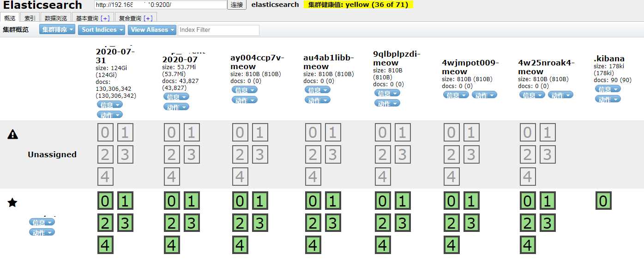The width and height of the screenshot is (644, 272).
Task: Open 动作 menu for 4wjmpot009-meow index
Action: tap(484, 95)
